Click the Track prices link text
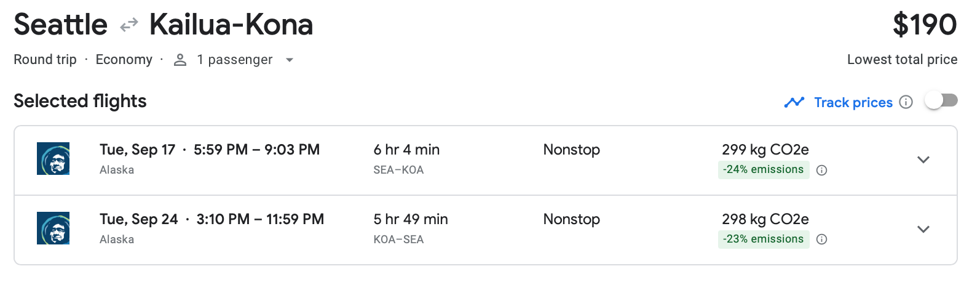The height and width of the screenshot is (282, 980). [853, 103]
